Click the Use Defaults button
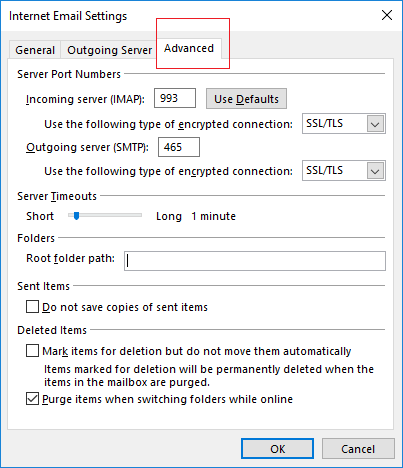The height and width of the screenshot is (468, 403). (246, 99)
